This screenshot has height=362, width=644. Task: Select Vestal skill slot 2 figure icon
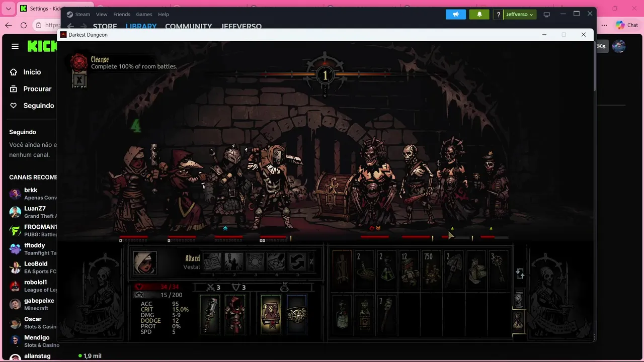(233, 262)
